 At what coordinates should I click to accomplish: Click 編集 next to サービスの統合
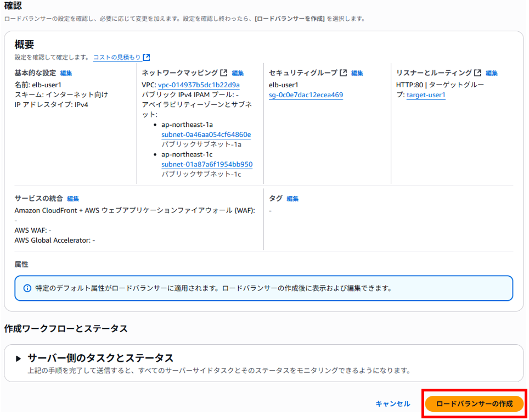(x=73, y=199)
